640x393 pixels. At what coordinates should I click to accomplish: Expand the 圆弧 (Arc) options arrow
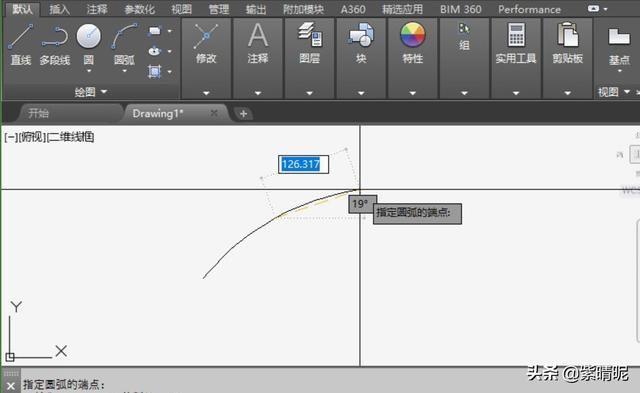pos(124,71)
